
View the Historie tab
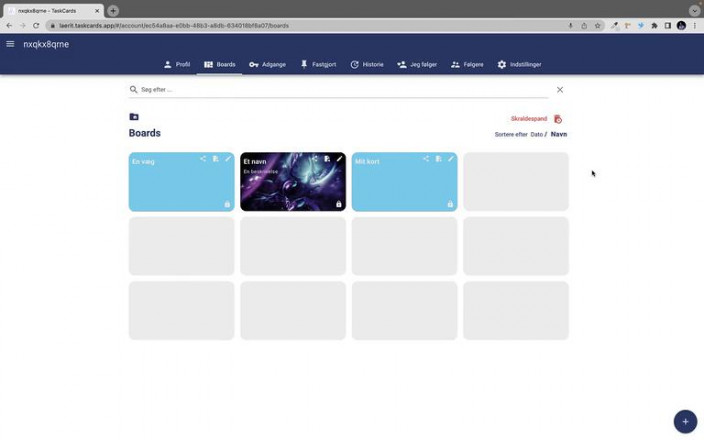[367, 64]
